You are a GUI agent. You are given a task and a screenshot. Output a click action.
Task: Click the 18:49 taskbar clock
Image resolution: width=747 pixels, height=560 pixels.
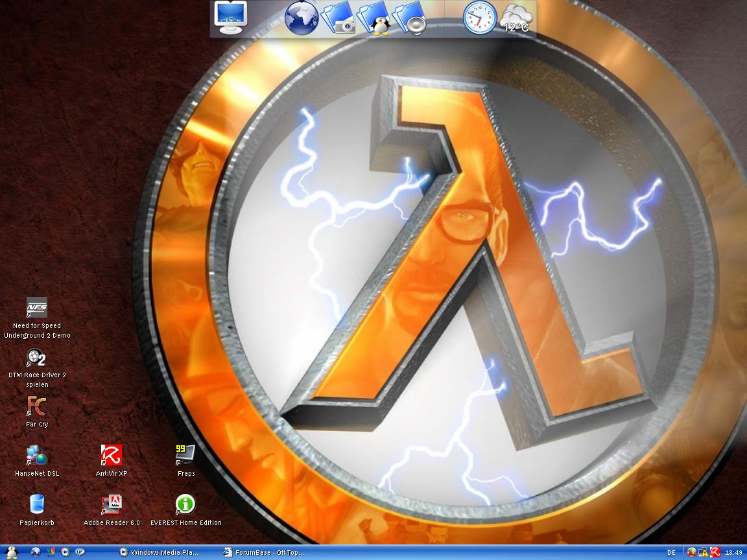coord(733,552)
